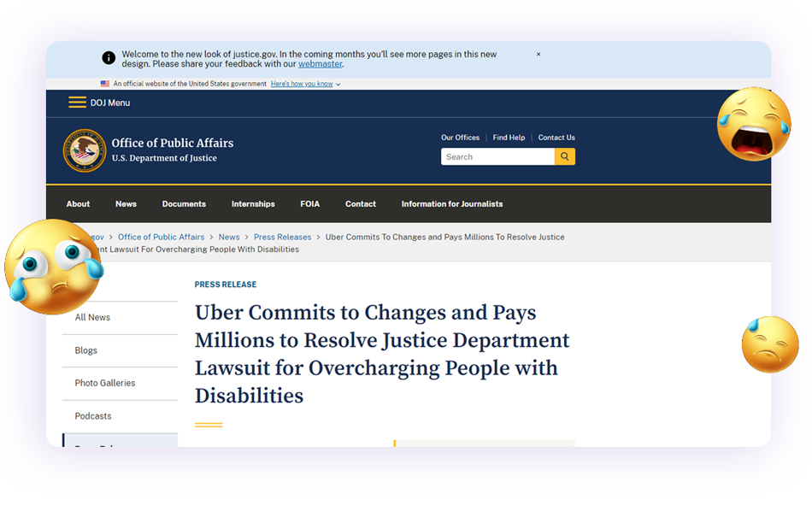Image resolution: width=812 pixels, height=511 pixels.
Task: Open the News navigation menu item
Action: (x=126, y=204)
